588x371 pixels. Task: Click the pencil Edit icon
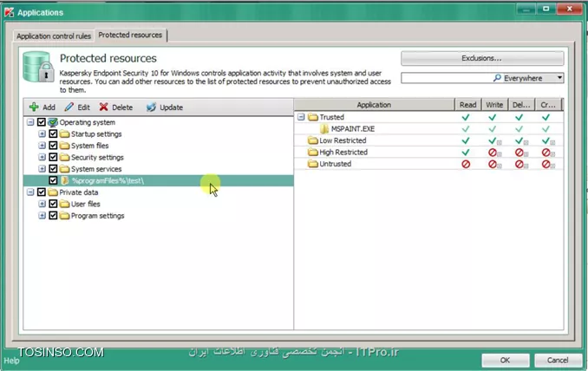pyautogui.click(x=69, y=107)
